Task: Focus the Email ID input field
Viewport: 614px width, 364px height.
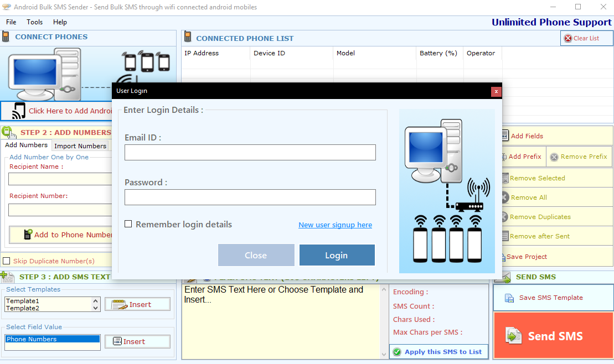Action: 250,153
